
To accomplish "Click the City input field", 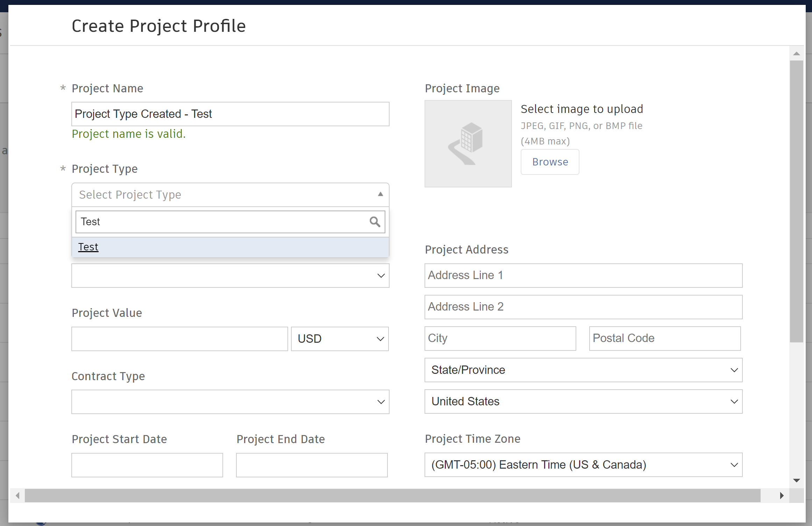I will [500, 339].
